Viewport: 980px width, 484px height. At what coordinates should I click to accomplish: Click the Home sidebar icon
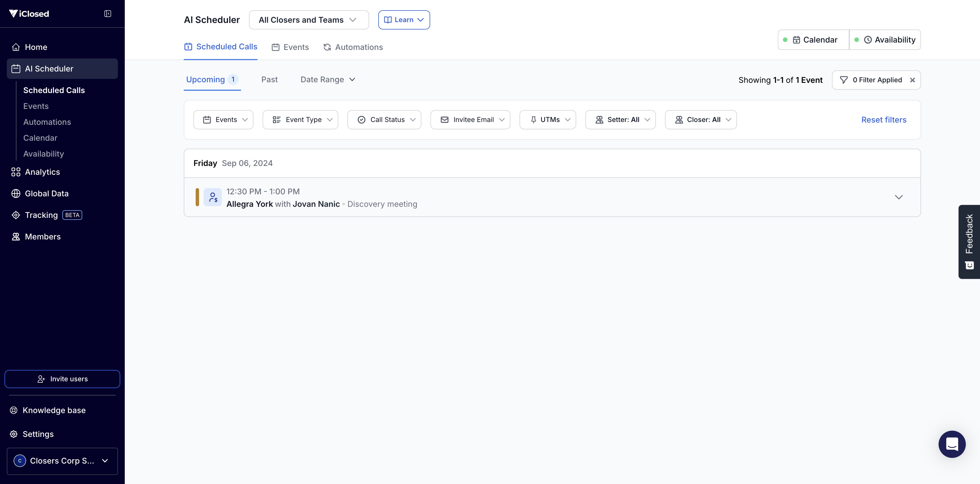tap(16, 47)
